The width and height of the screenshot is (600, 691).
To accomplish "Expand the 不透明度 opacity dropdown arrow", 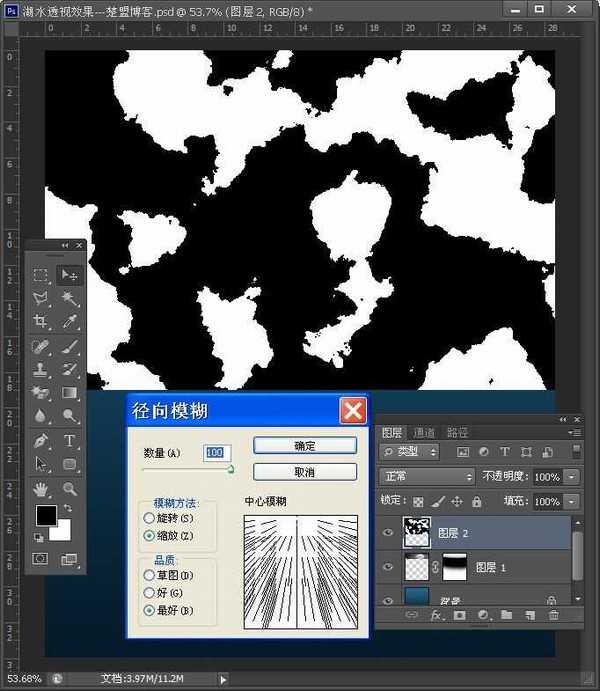I will click(572, 477).
